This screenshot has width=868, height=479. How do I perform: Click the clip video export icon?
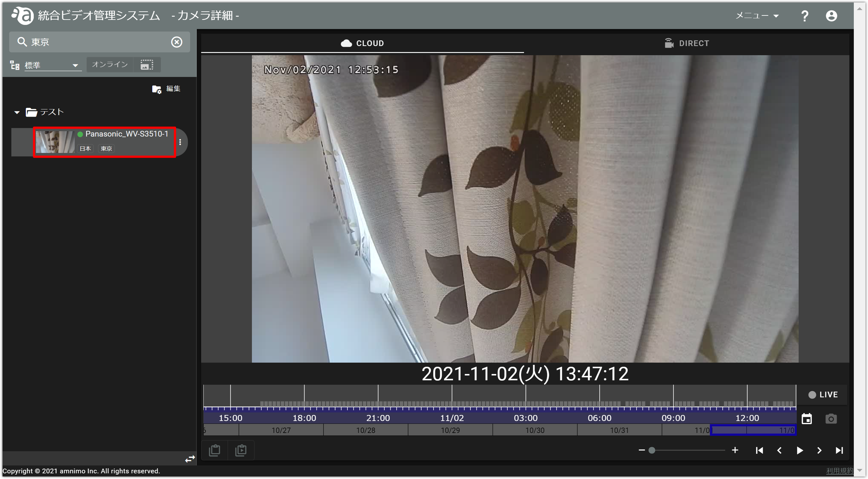[241, 450]
